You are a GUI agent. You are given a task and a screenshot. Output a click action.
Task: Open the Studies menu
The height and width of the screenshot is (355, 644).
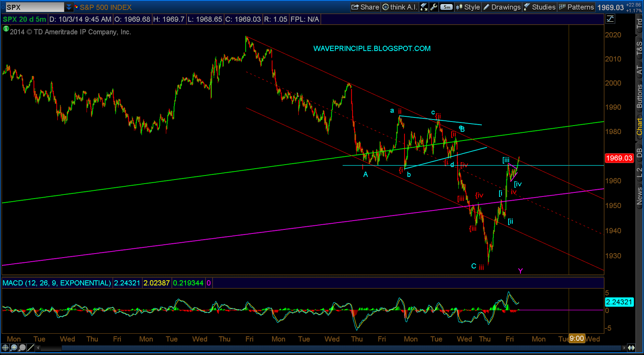coord(540,7)
